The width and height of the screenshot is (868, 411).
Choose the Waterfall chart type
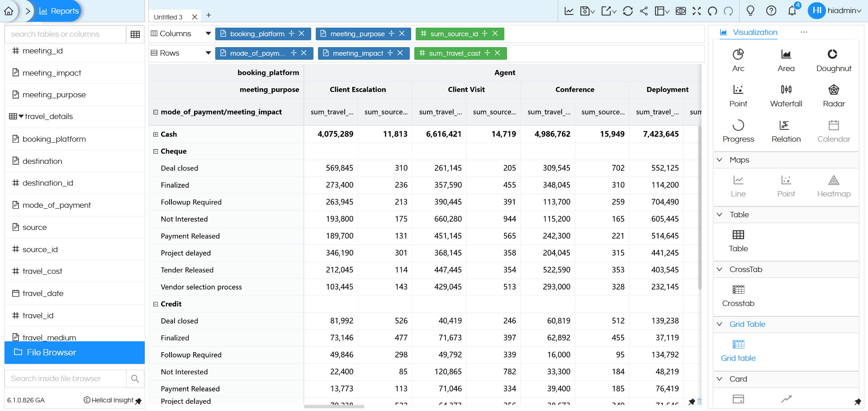[x=785, y=95]
